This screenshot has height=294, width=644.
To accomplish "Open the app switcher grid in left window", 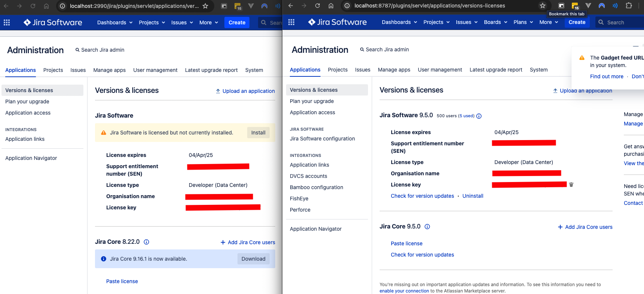I will [x=7, y=22].
